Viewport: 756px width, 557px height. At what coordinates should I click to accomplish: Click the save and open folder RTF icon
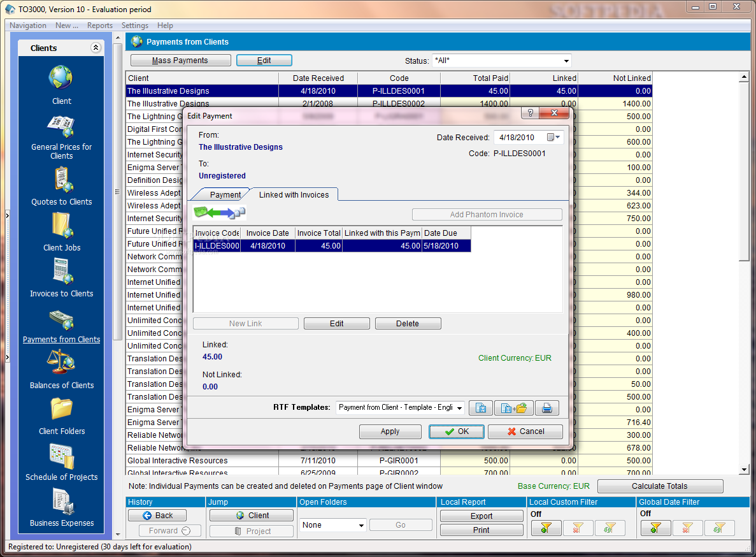(x=514, y=408)
